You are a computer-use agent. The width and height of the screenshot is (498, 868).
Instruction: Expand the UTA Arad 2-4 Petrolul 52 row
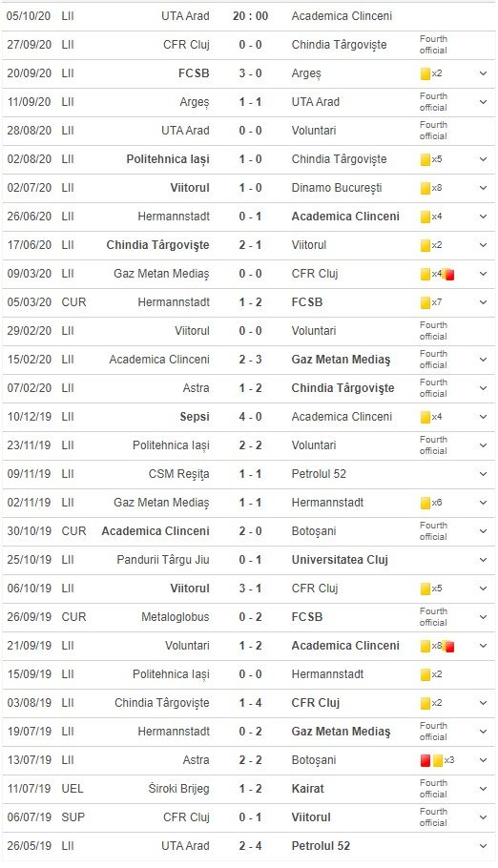coord(483,846)
